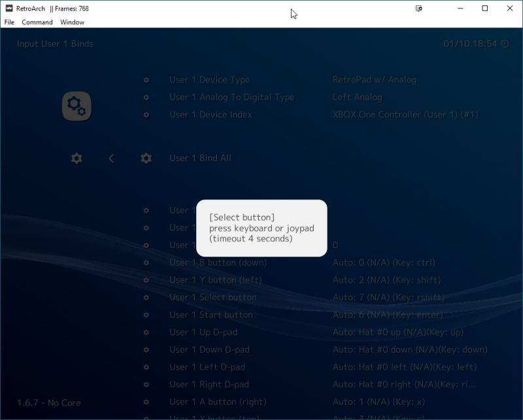Click the gear icon next to User 1 Up D-pad
Screen dimensions: 523x420
pyautogui.click(x=145, y=332)
